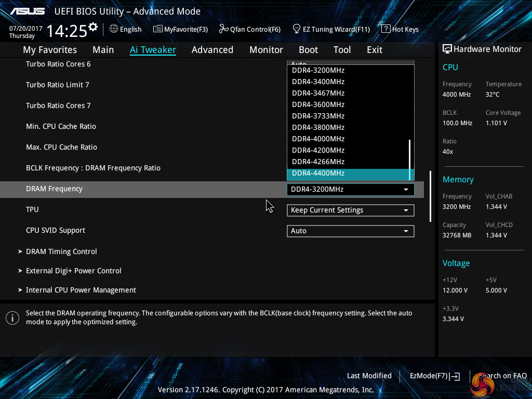Click the settings gear icon beside the clock
This screenshot has height=399, width=532.
point(93,27)
